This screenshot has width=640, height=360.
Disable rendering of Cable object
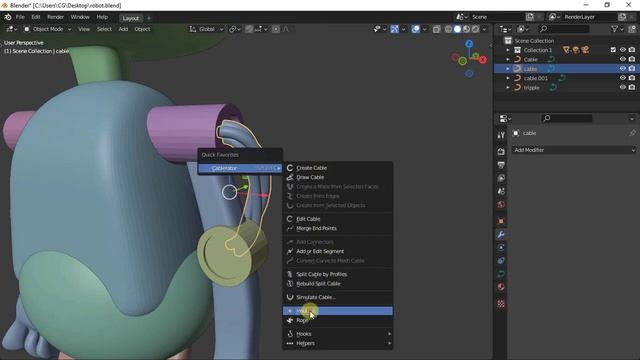click(x=632, y=59)
